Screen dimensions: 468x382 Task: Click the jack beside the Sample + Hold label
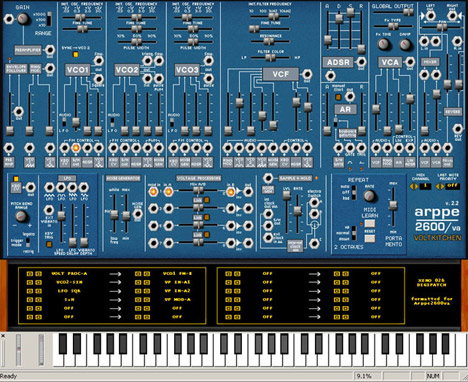(268, 178)
